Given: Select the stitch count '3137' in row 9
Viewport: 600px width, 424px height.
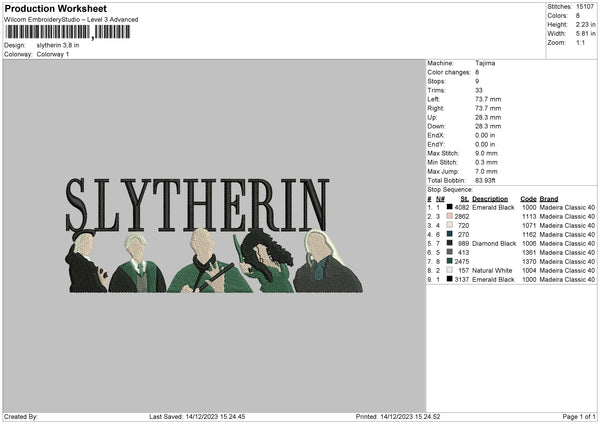Looking at the screenshot, I should click(462, 279).
